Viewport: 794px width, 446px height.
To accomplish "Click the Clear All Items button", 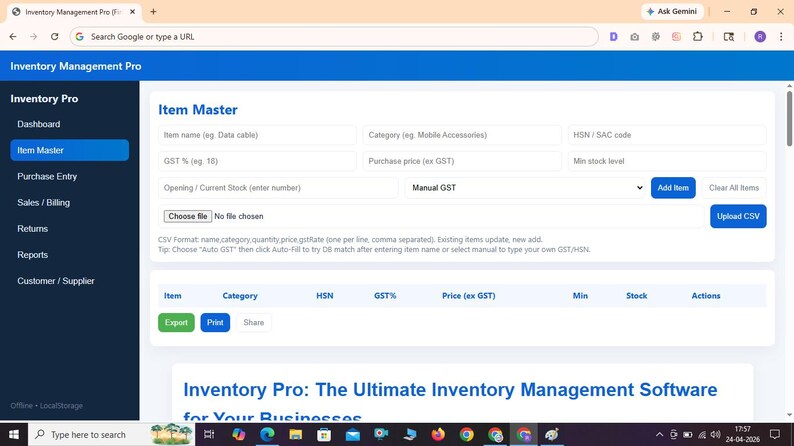I will [x=734, y=188].
